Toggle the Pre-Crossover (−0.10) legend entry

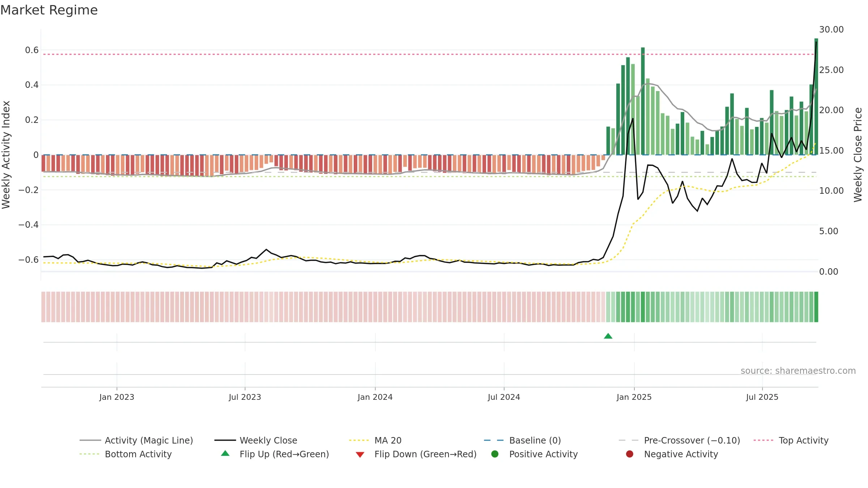[x=679, y=440]
